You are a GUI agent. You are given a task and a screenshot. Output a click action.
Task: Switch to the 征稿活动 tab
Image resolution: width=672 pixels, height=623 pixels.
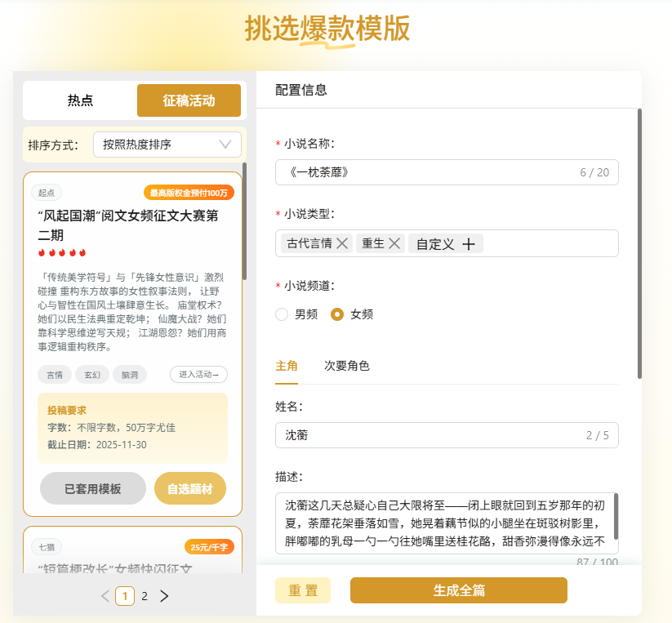click(x=189, y=100)
